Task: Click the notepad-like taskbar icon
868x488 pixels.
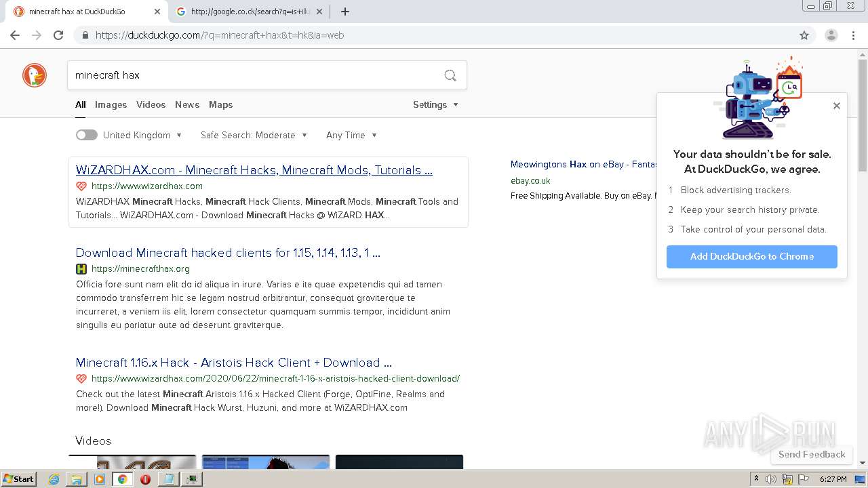Action: coord(168,479)
